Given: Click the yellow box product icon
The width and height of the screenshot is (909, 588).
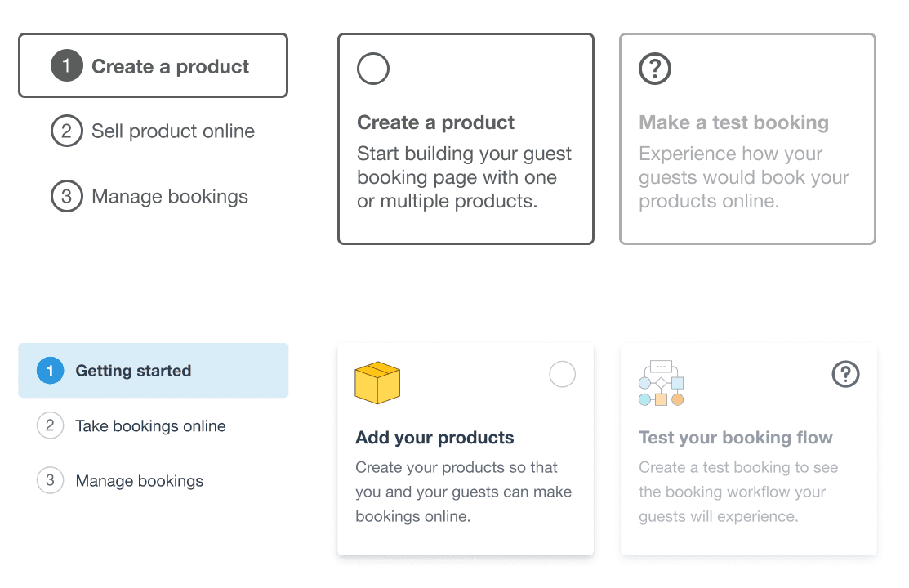Looking at the screenshot, I should (x=377, y=383).
